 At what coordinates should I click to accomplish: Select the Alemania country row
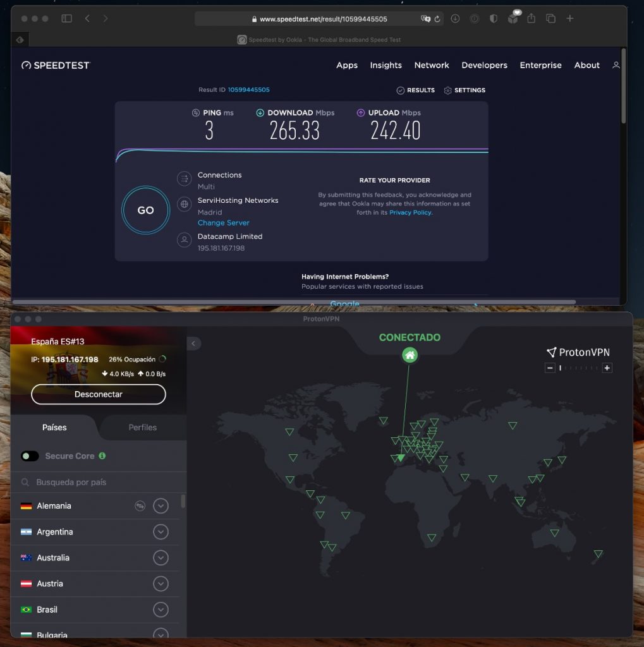(x=95, y=506)
